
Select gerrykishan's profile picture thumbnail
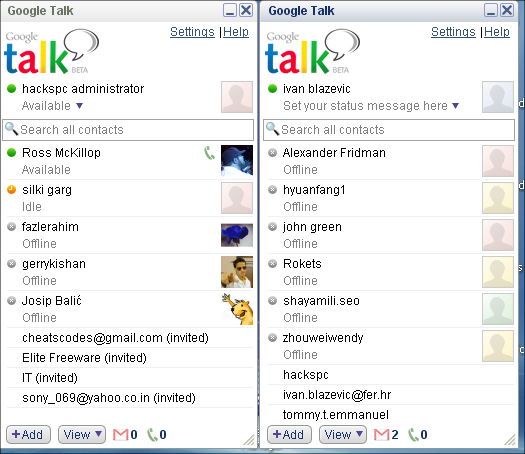point(237,272)
